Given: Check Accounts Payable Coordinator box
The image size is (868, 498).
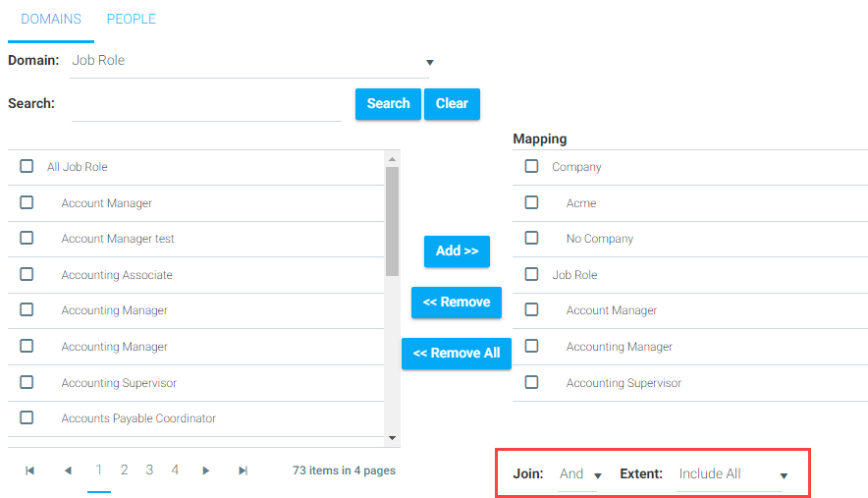Looking at the screenshot, I should point(27,417).
